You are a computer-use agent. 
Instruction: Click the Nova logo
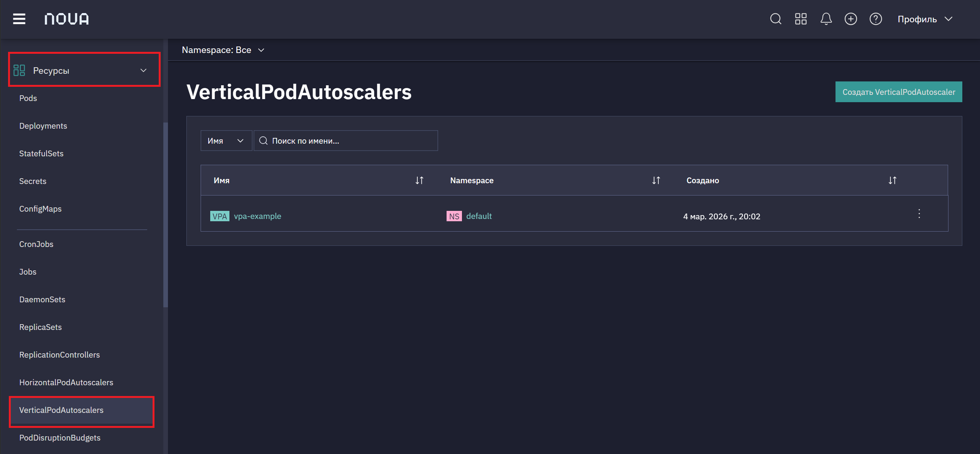tap(66, 19)
